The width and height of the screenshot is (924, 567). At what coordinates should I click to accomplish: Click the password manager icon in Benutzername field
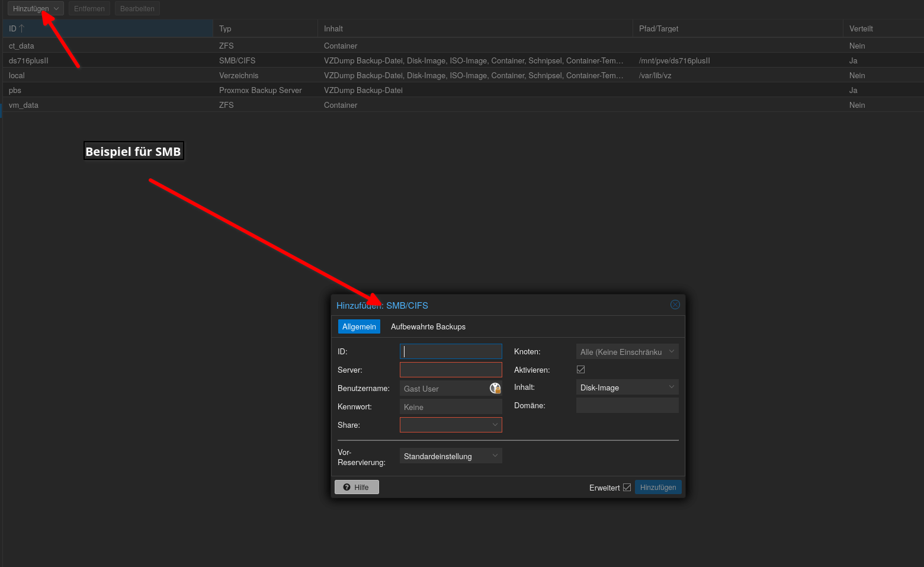click(495, 388)
